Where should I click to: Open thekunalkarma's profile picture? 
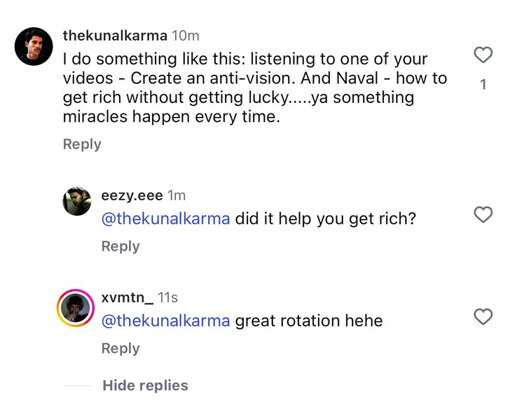[34, 46]
